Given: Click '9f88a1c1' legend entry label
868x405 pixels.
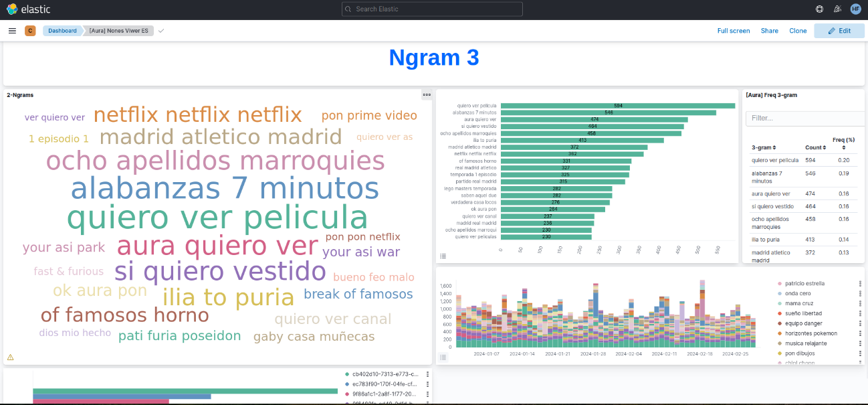Looking at the screenshot, I should pyautogui.click(x=385, y=394).
